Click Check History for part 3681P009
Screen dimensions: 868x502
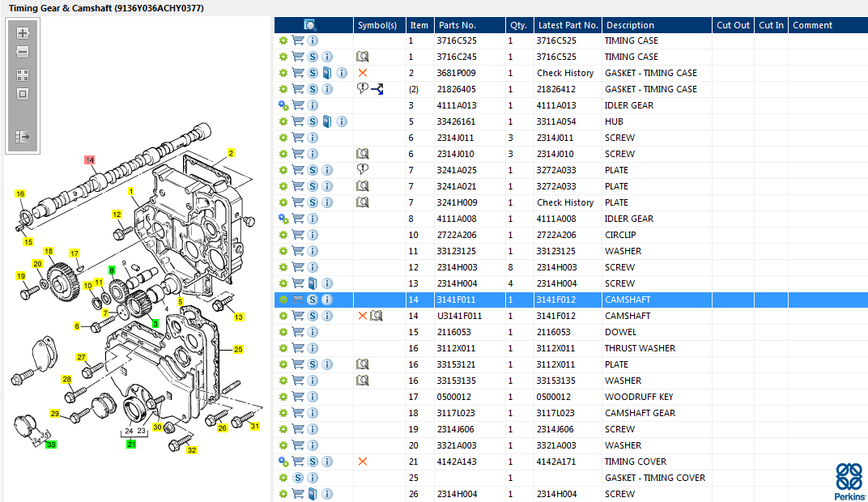pyautogui.click(x=565, y=73)
